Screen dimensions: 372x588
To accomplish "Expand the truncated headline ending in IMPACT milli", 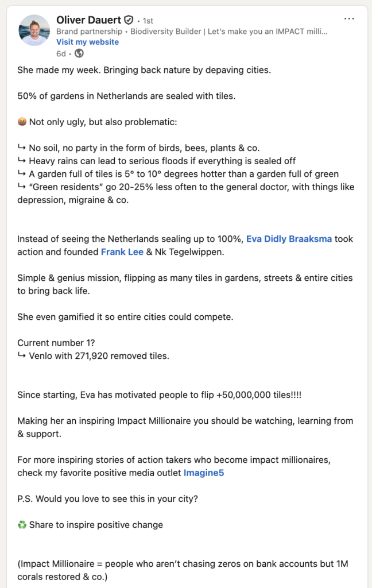I will coord(323,32).
